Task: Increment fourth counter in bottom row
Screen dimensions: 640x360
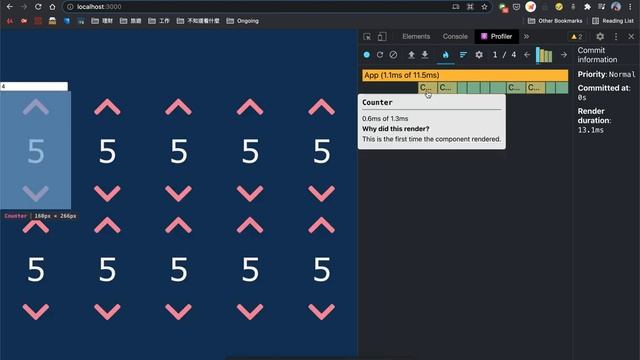Action: pyautogui.click(x=250, y=225)
